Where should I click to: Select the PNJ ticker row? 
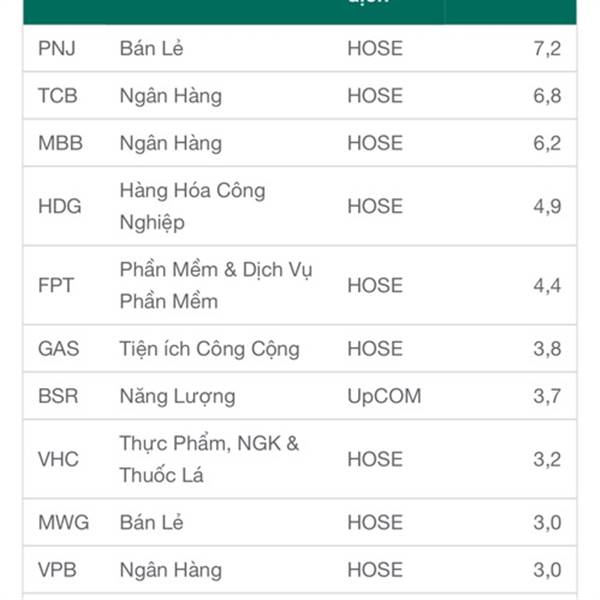coord(300,49)
